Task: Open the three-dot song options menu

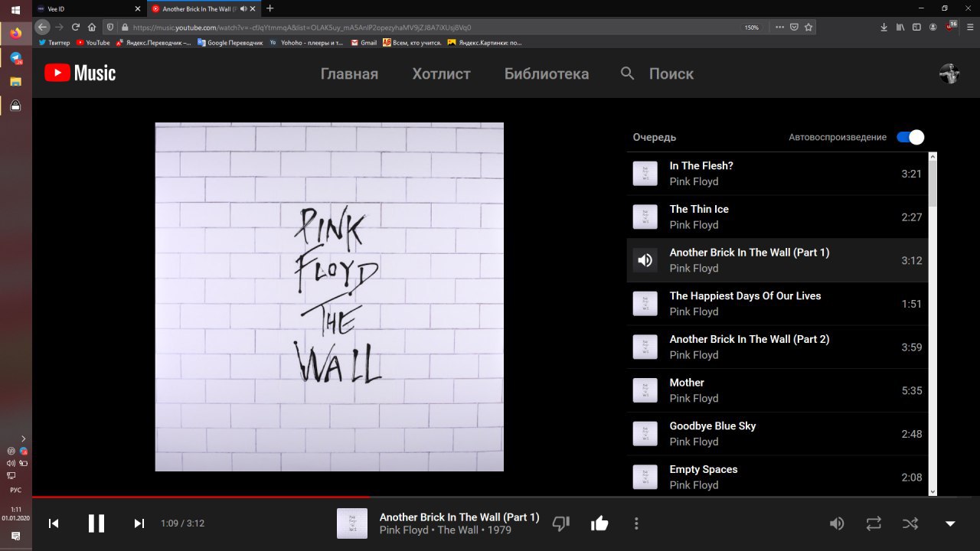Action: click(636, 523)
